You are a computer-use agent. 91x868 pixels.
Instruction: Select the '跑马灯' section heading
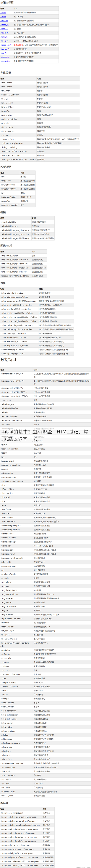[4, 803]
